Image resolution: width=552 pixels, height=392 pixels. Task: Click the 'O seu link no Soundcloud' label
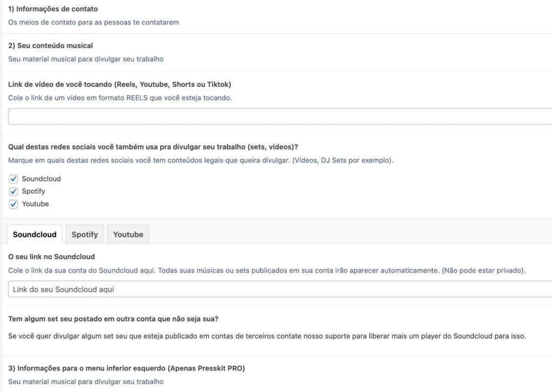click(x=52, y=257)
